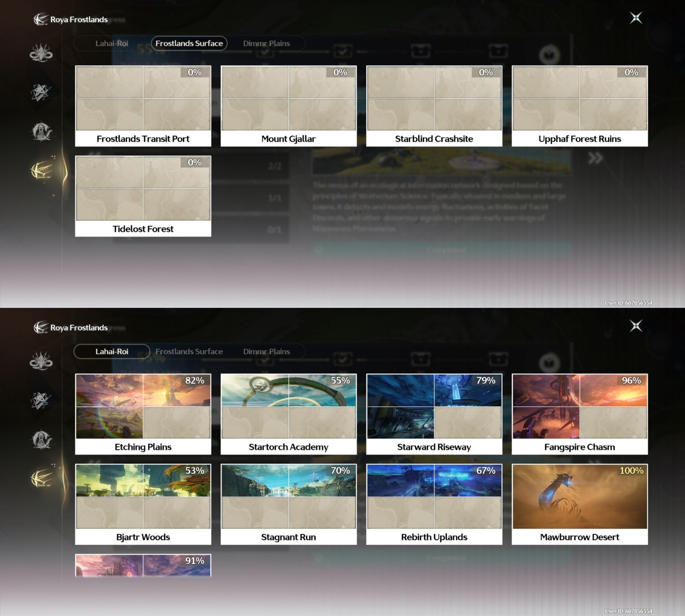Close the upper Frostlands Surface exploration panel
This screenshot has width=685, height=616.
pyautogui.click(x=635, y=18)
